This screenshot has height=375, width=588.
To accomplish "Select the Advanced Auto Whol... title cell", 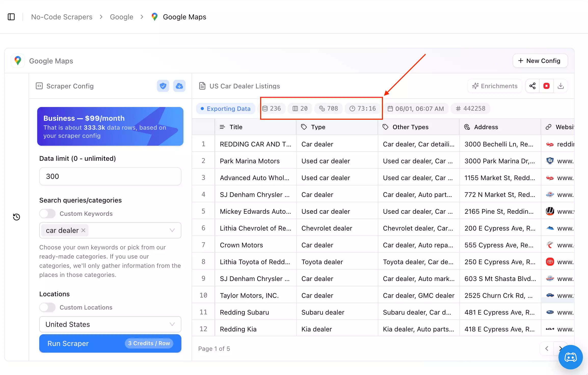I will (x=256, y=178).
